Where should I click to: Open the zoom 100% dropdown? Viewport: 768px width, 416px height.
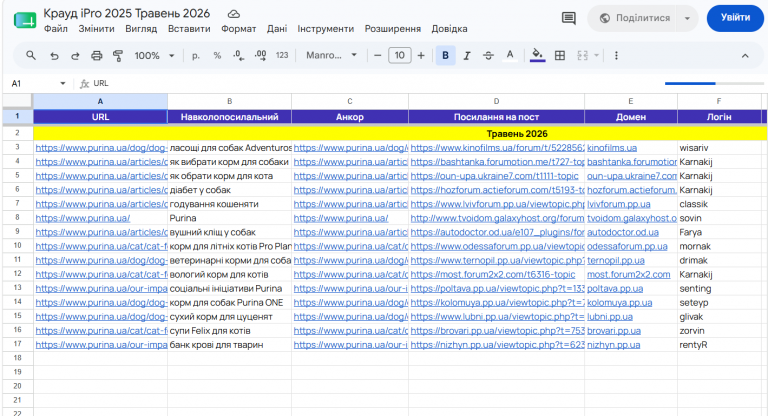(x=154, y=56)
